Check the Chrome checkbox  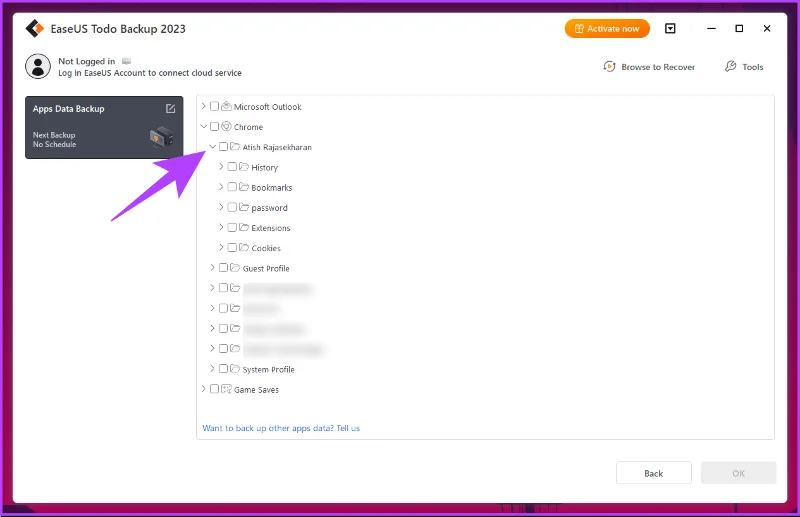[214, 127]
